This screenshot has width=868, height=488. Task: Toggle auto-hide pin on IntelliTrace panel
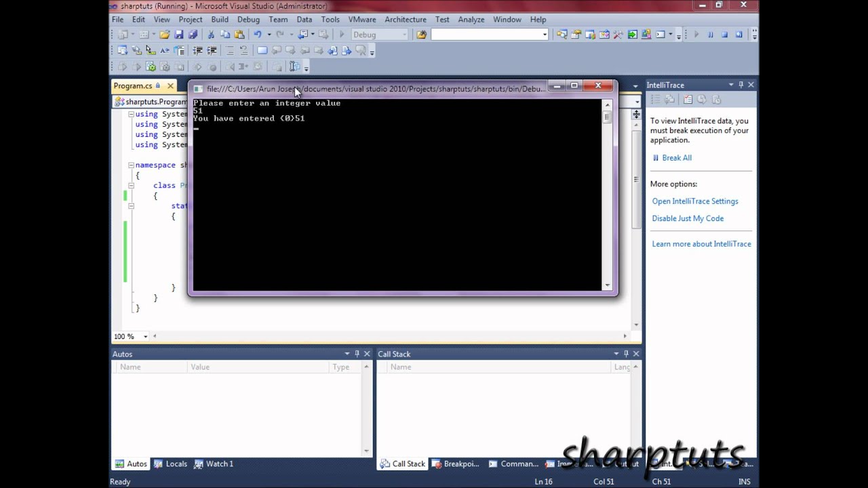pos(741,85)
